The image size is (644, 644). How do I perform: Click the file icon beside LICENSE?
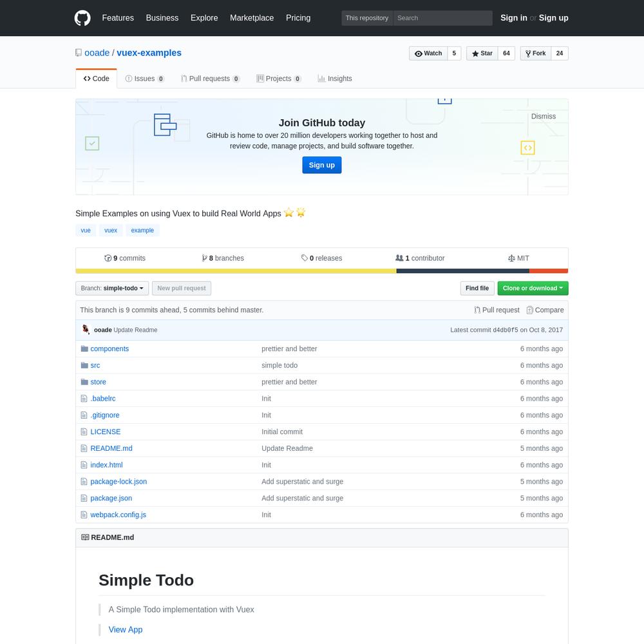(x=84, y=431)
